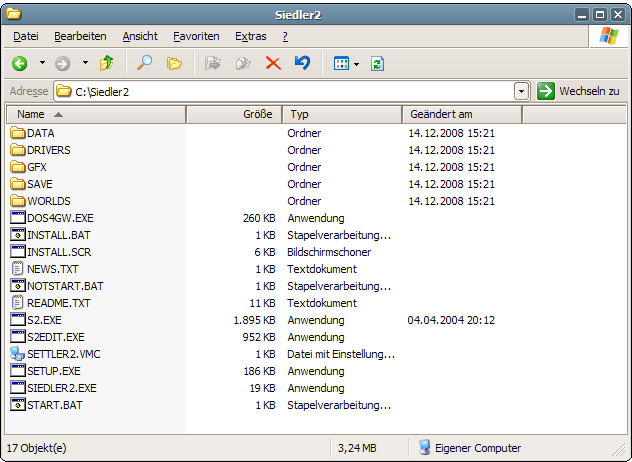This screenshot has width=632, height=462.
Task: Select the INSTALL.BAT batch file icon
Action: tap(18, 234)
